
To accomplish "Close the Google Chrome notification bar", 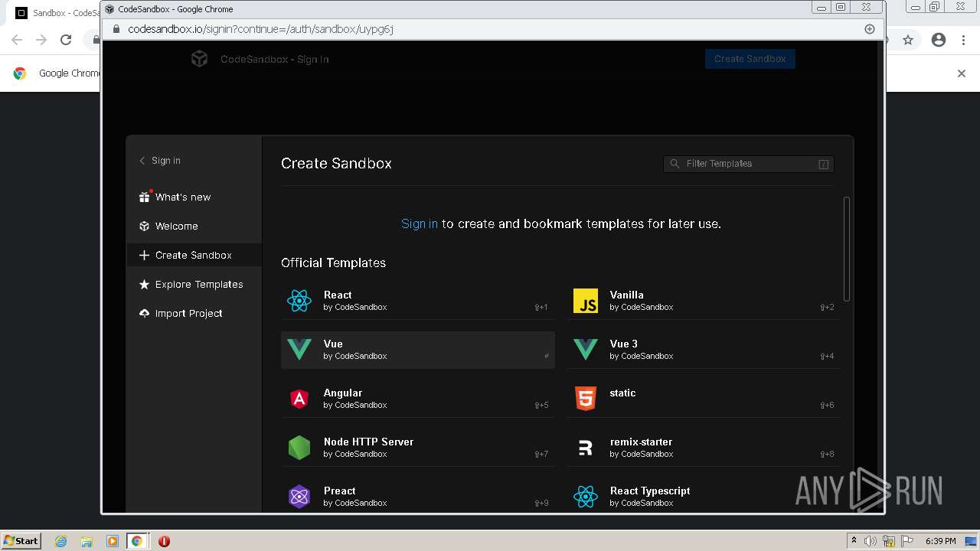I will [x=962, y=73].
